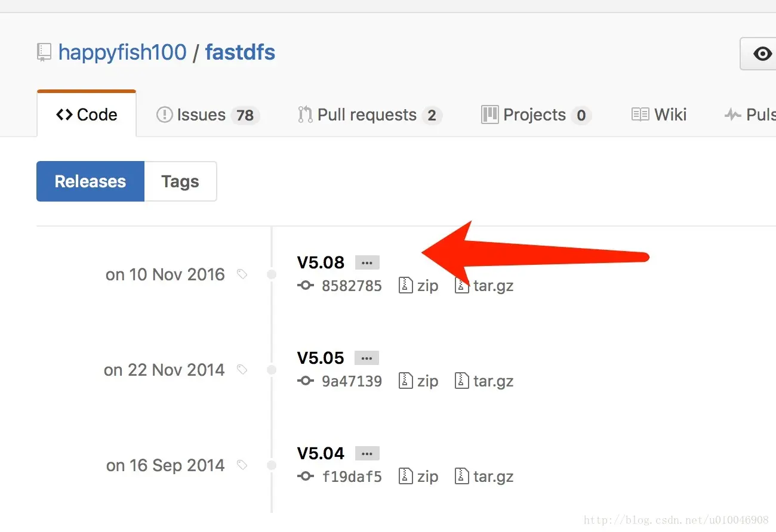Image resolution: width=776 pixels, height=532 pixels.
Task: Expand the V5.05 ellipsis details
Action: (367, 358)
